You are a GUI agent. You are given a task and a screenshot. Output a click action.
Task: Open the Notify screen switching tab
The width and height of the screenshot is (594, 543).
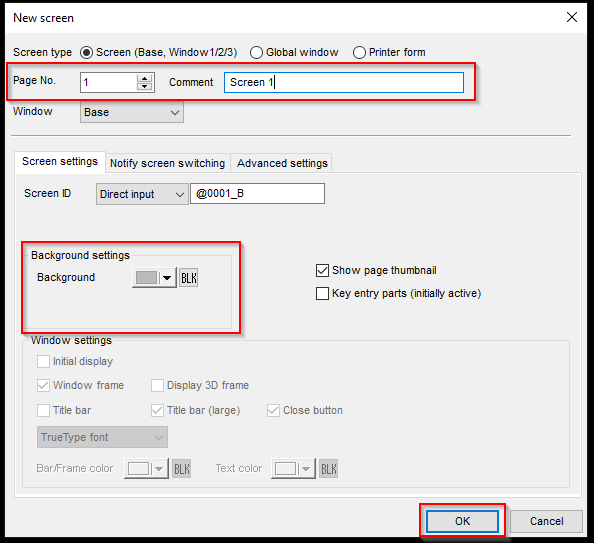click(167, 163)
